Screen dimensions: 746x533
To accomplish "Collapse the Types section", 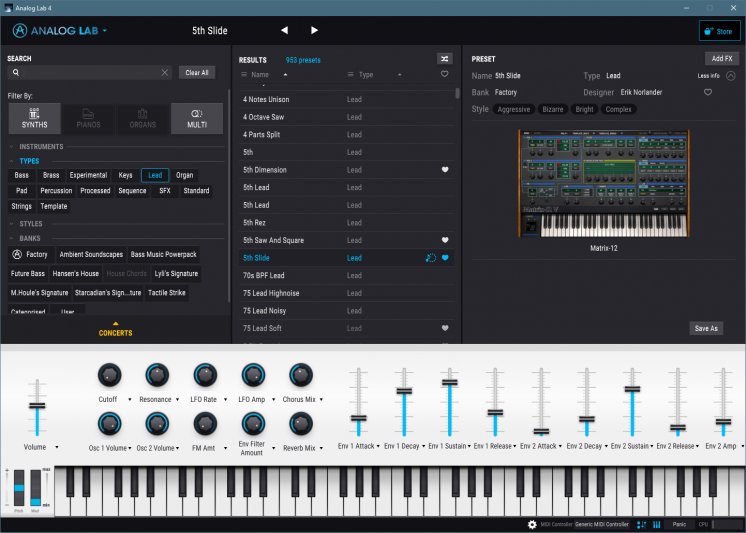I will pyautogui.click(x=29, y=161).
